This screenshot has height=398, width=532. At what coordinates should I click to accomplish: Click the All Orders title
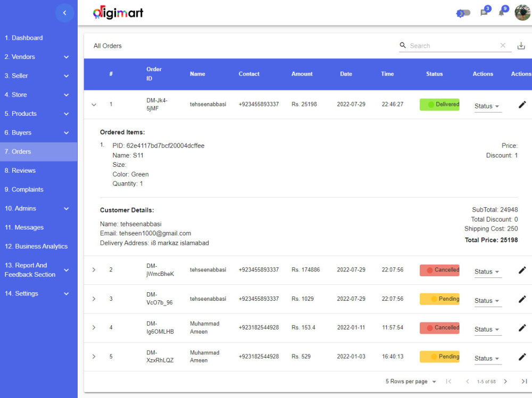point(107,46)
